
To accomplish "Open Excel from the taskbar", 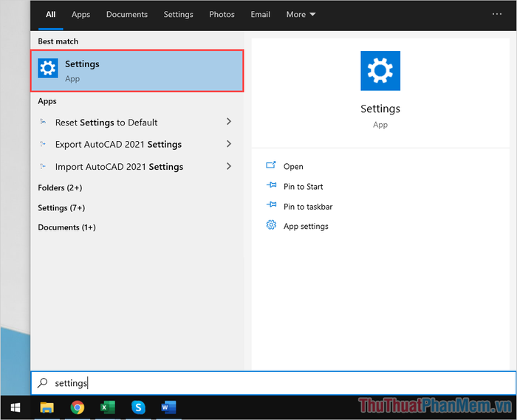I will (107, 407).
